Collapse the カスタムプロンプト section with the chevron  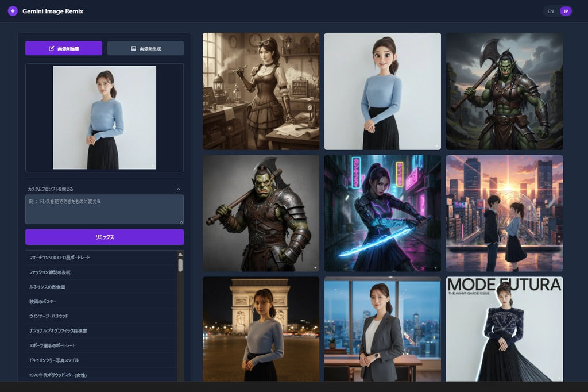[x=178, y=189]
